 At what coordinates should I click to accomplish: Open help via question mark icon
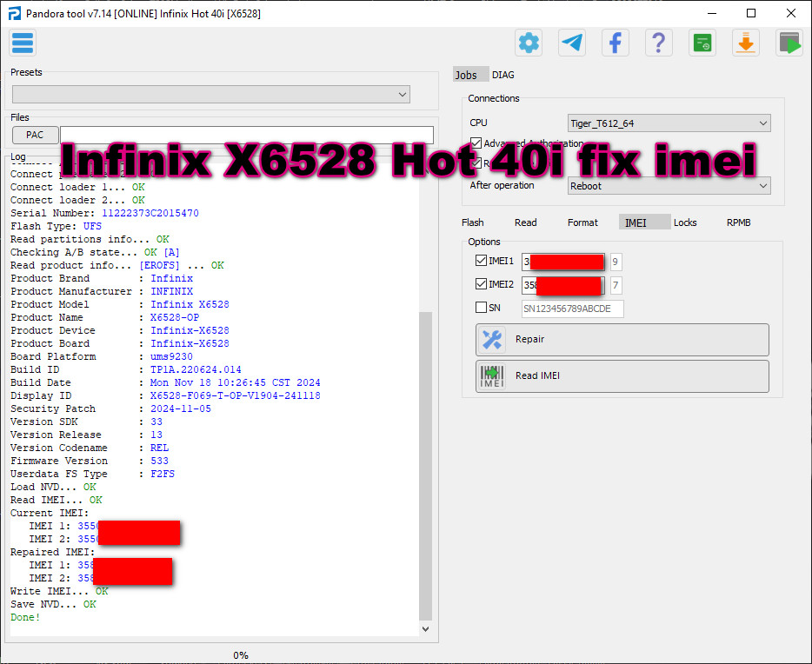coord(659,43)
